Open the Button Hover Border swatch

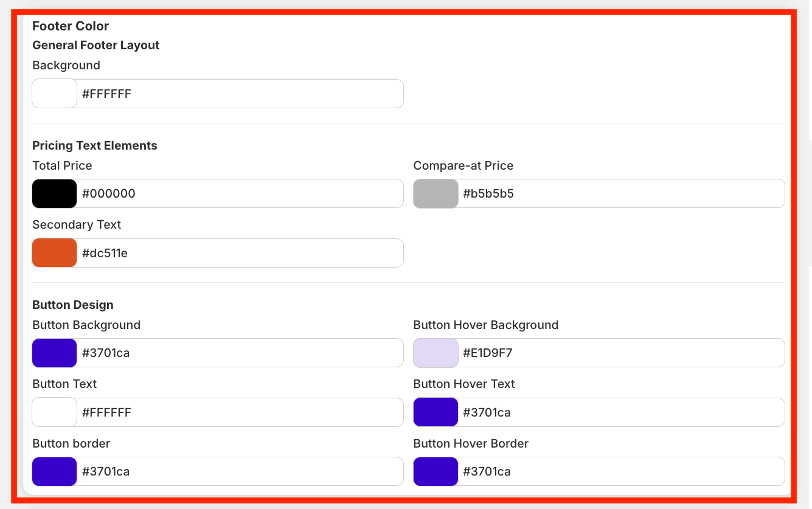coord(435,471)
